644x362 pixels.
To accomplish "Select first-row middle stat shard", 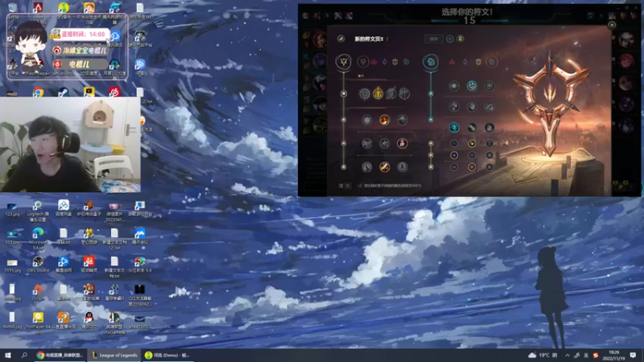I will point(472,144).
